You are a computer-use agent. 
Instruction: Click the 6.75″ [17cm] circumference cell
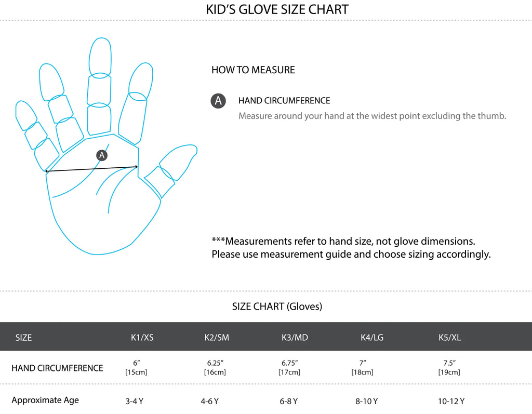(x=289, y=367)
